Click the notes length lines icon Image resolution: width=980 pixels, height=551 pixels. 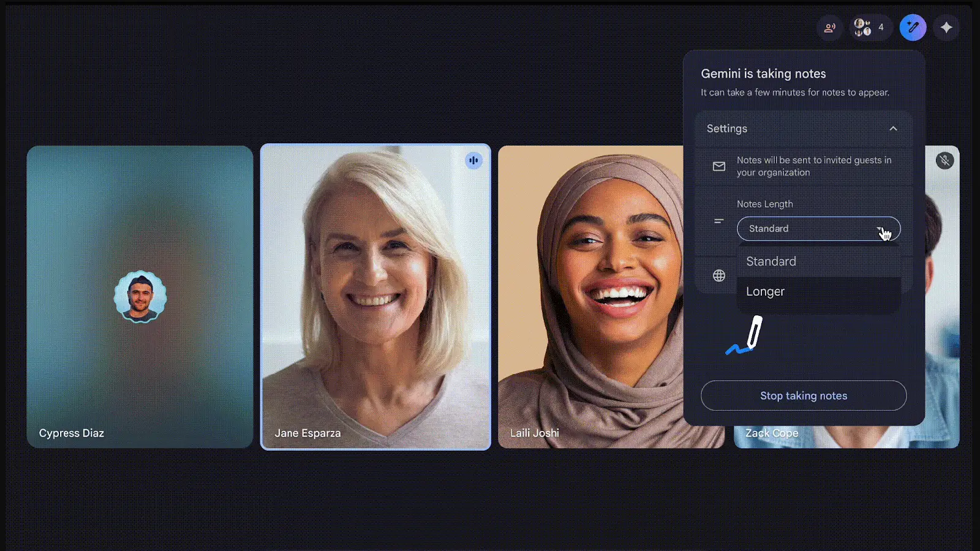719,221
